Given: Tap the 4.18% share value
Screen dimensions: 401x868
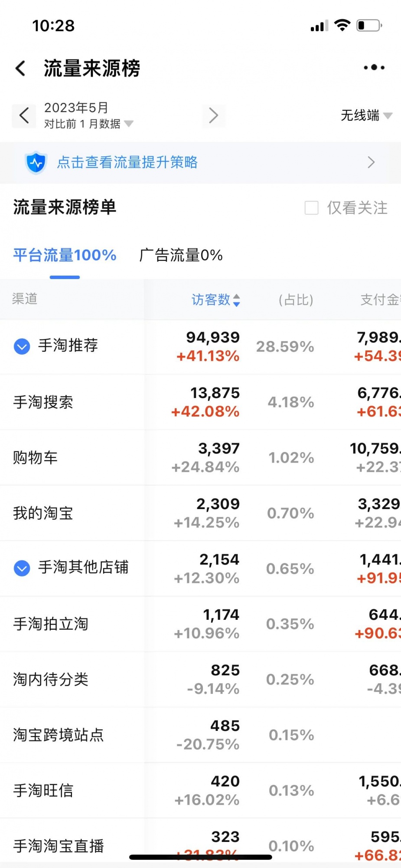Looking at the screenshot, I should 291,402.
